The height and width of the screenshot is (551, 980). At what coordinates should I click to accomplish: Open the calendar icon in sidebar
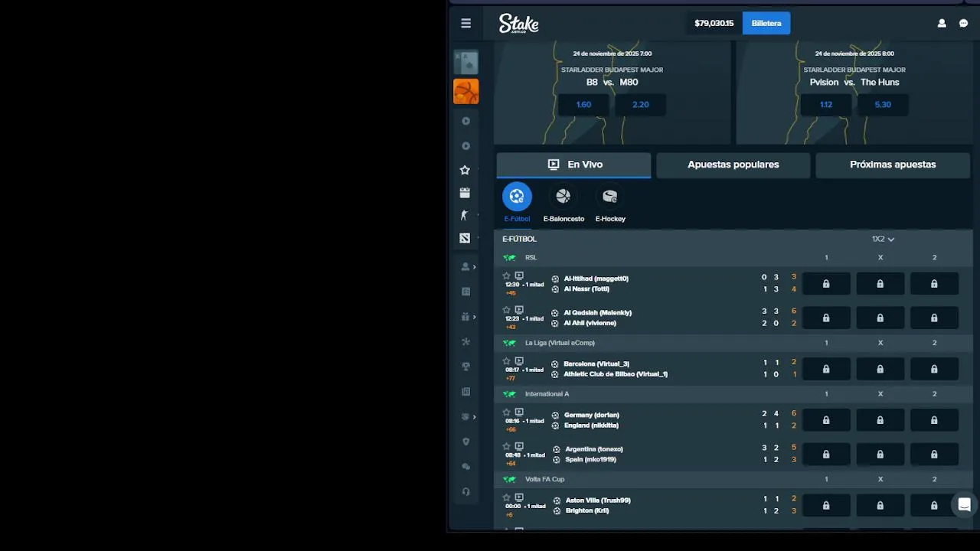465,193
